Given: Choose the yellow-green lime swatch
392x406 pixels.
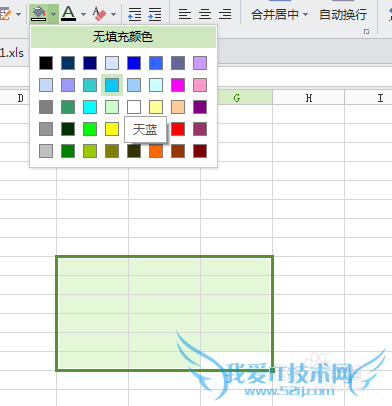Looking at the screenshot, I should tap(90, 151).
